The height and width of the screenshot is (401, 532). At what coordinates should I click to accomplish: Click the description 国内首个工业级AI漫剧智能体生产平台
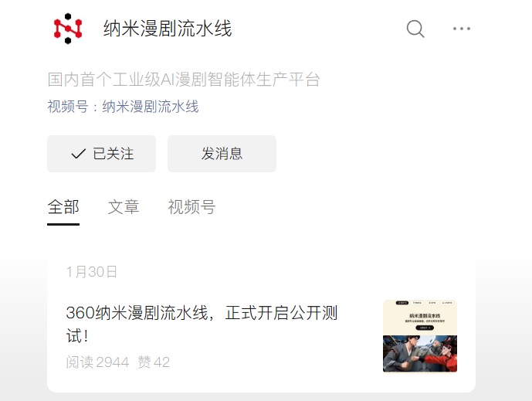coord(184,80)
